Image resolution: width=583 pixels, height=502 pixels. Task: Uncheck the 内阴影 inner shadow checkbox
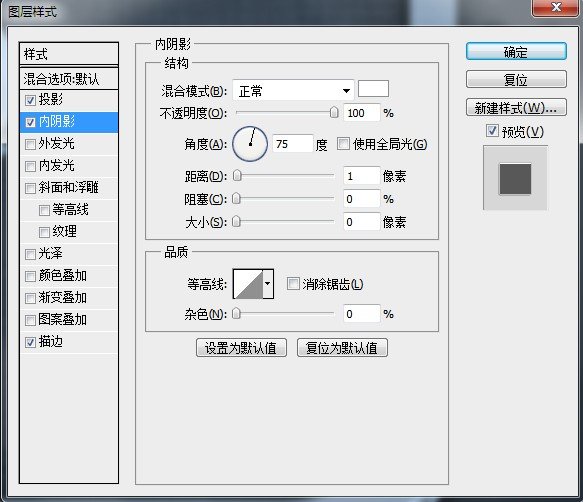pyautogui.click(x=30, y=122)
